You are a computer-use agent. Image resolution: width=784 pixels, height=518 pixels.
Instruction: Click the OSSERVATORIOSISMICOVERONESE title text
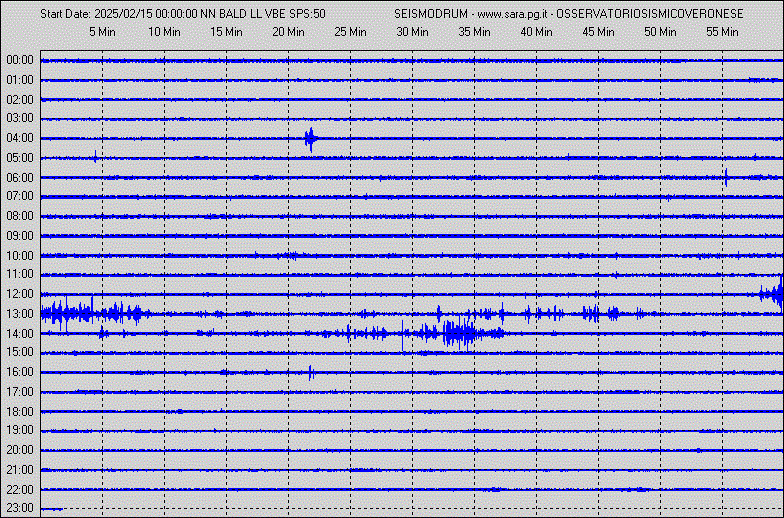[x=650, y=14]
